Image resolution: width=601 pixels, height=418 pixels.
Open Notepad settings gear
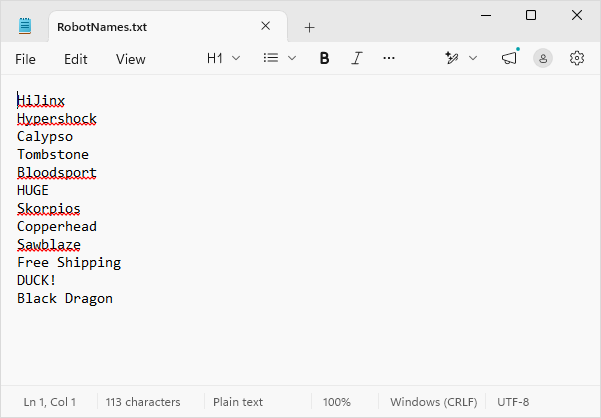[x=576, y=58]
